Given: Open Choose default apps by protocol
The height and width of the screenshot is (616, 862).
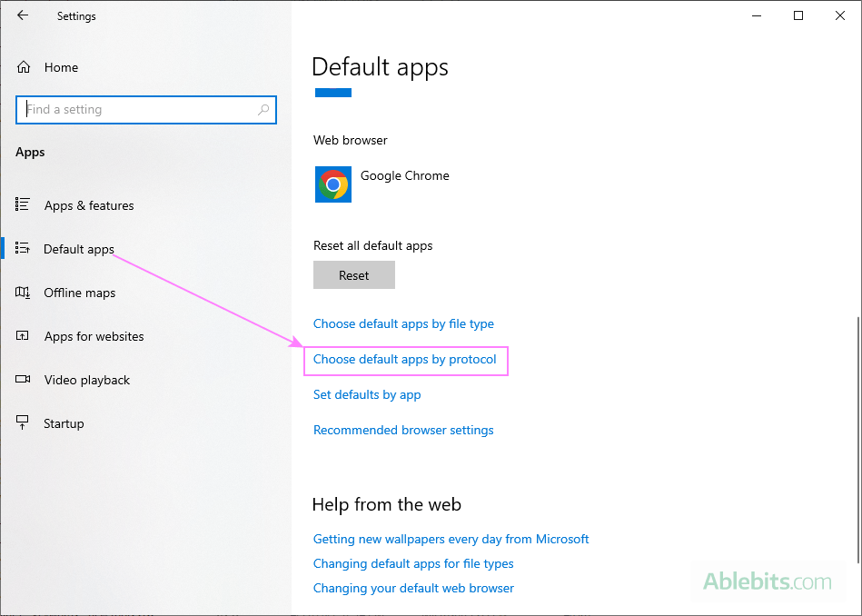Looking at the screenshot, I should 404,359.
